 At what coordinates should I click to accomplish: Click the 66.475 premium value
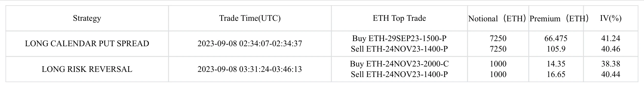[x=556, y=38]
